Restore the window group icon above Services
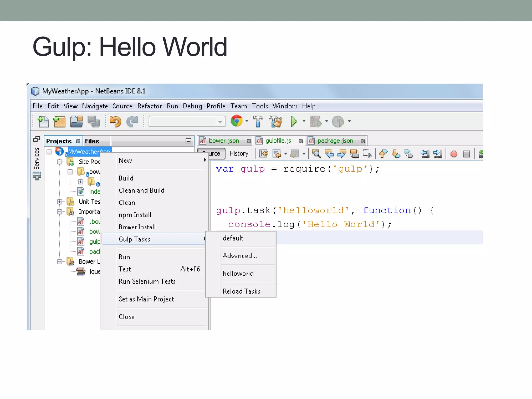Screen dimensions: 532x399 (x=37, y=139)
